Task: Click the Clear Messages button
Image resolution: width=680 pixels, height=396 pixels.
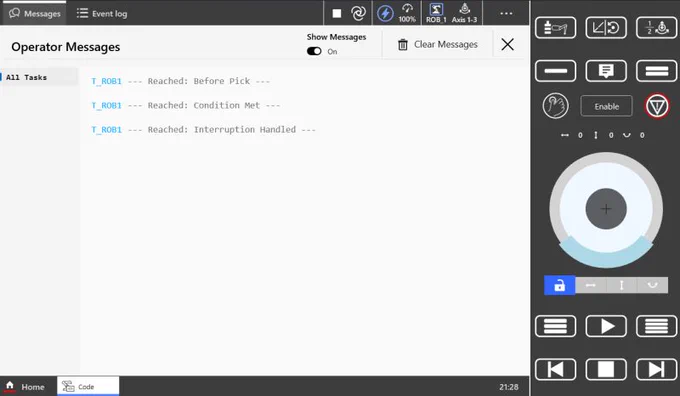Action: 438,44
